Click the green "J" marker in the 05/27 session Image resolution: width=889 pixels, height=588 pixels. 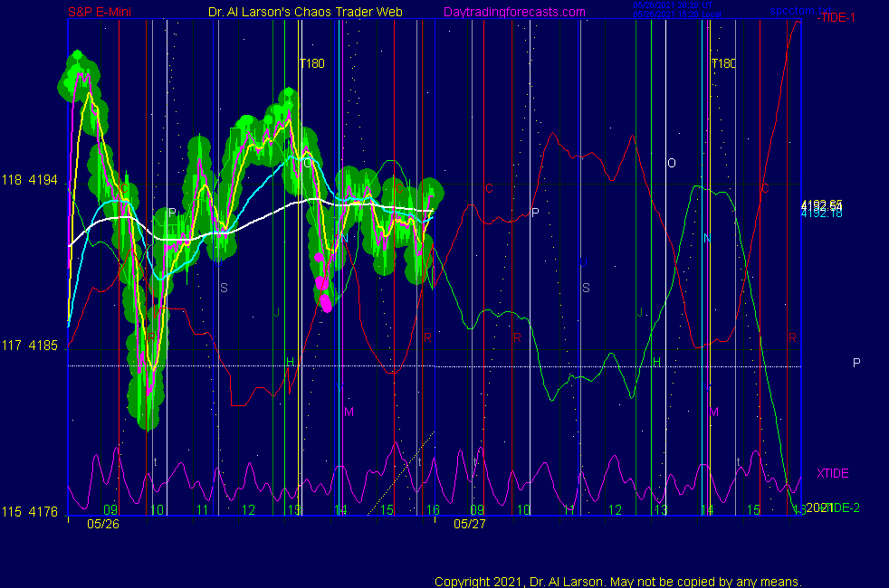[640, 313]
